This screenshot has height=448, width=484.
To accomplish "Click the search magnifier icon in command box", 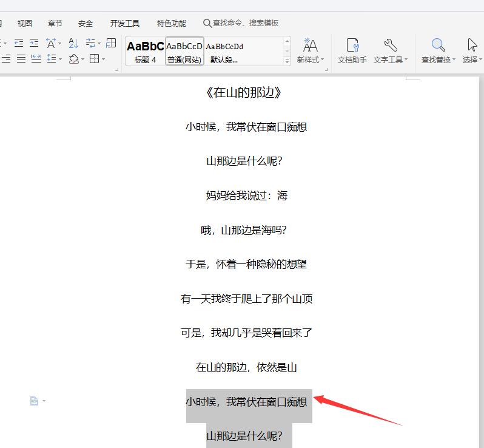I will click(207, 23).
